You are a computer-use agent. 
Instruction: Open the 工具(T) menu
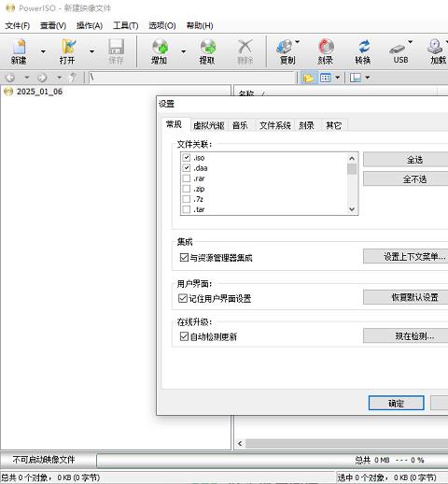[x=126, y=25]
